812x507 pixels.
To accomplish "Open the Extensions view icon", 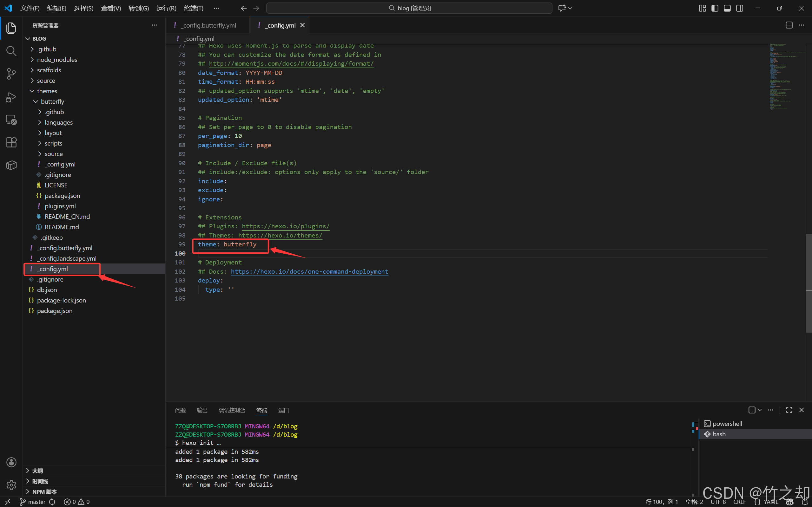I will tap(11, 142).
